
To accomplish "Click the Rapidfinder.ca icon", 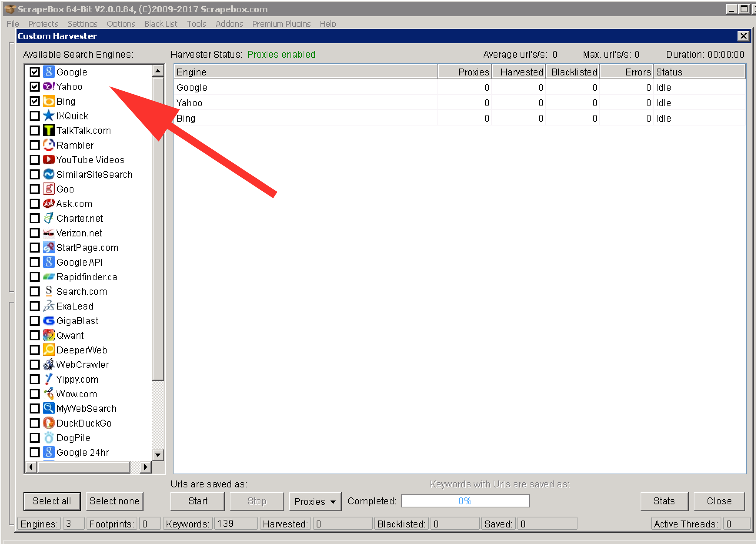I will click(48, 277).
